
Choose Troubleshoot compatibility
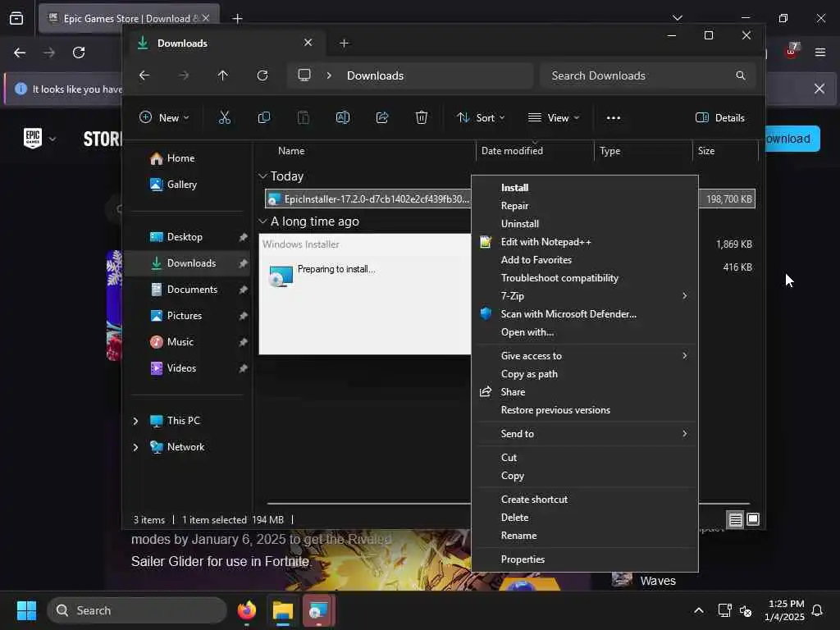coord(584,278)
